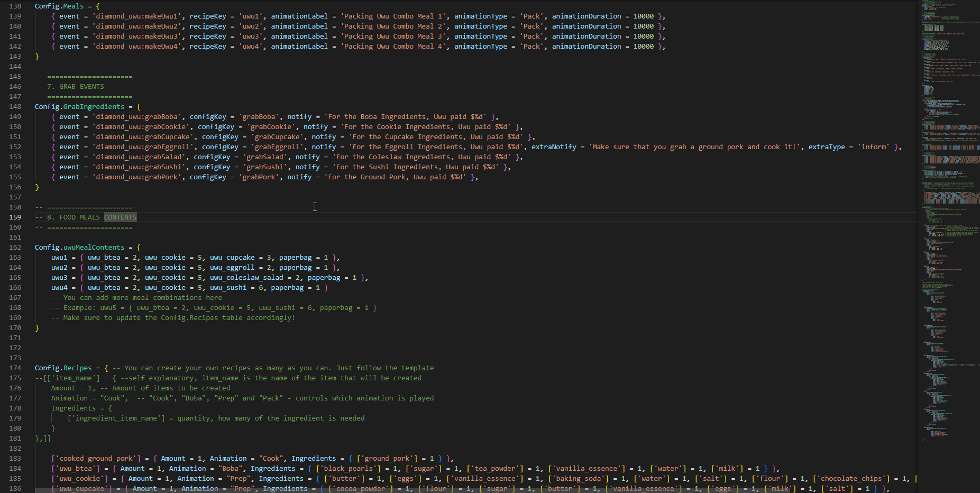Click the uwu_coleslaw_salad identifier on line 165
980x493 pixels.
247,277
